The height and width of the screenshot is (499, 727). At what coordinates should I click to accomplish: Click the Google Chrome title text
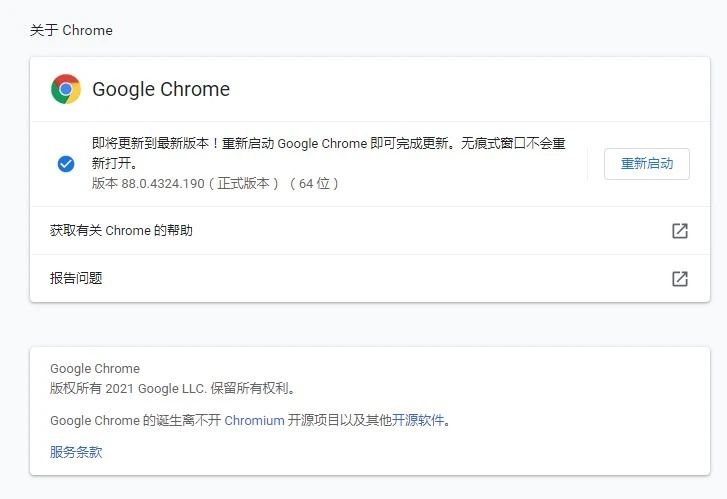[161, 90]
